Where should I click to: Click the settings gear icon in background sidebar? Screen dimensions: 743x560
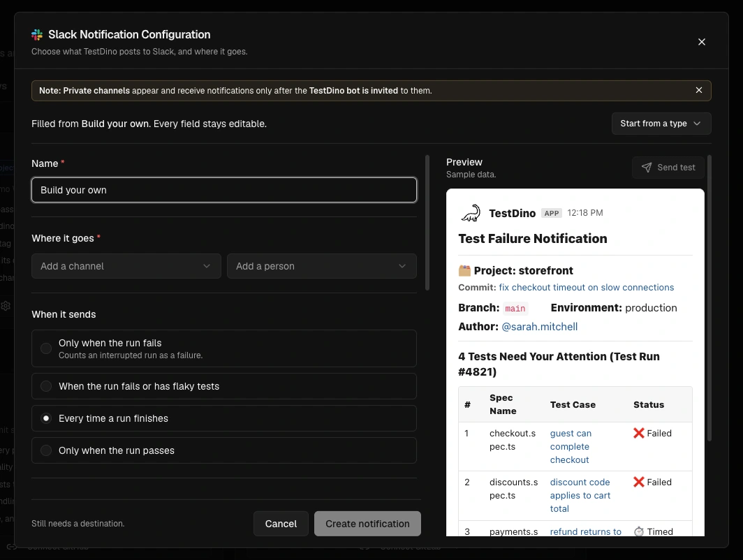[6, 306]
